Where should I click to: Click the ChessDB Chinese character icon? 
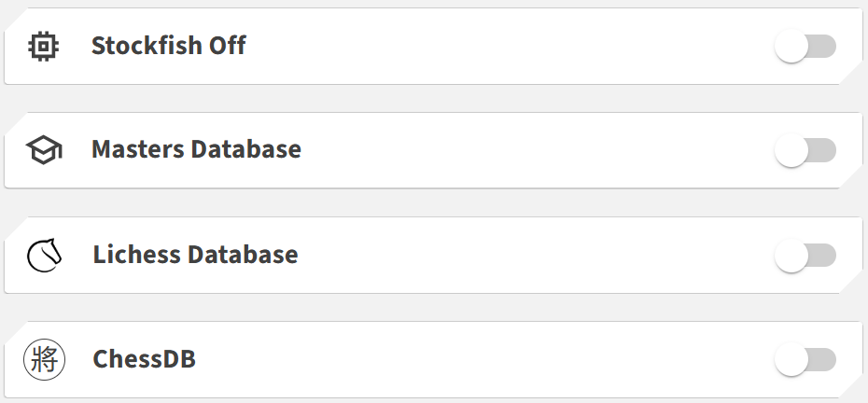point(43,359)
